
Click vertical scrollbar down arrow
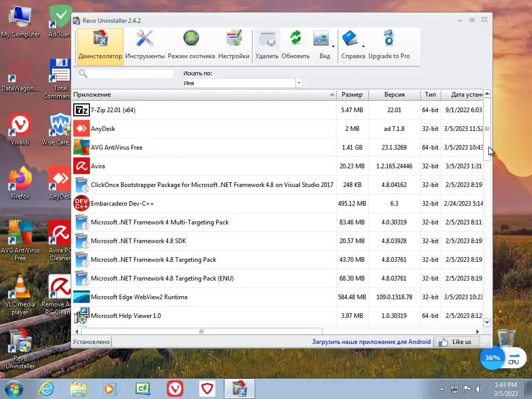487,322
